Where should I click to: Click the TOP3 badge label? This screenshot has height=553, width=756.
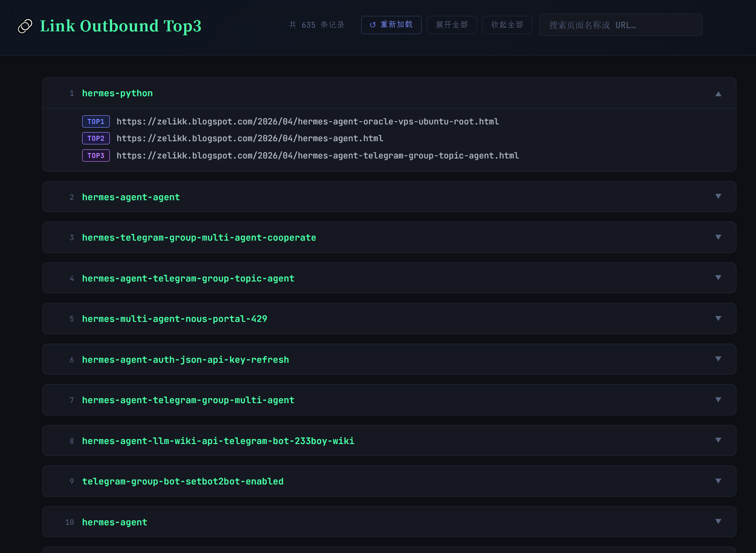point(96,156)
